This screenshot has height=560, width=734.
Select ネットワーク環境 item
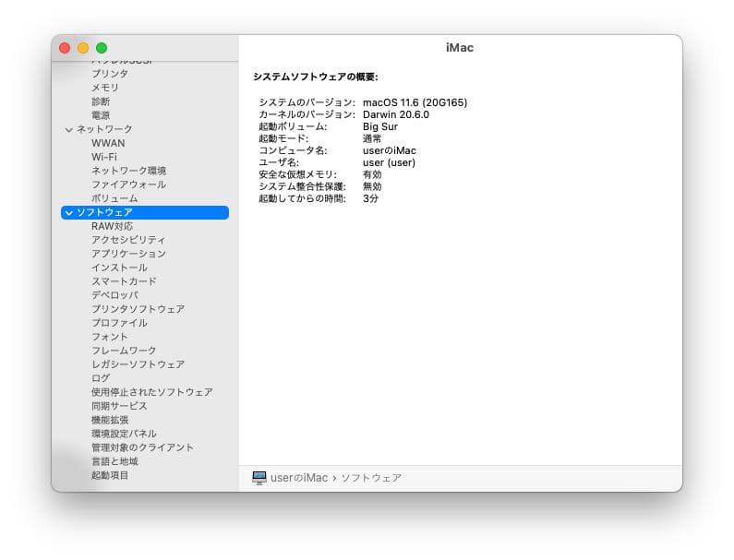128,171
